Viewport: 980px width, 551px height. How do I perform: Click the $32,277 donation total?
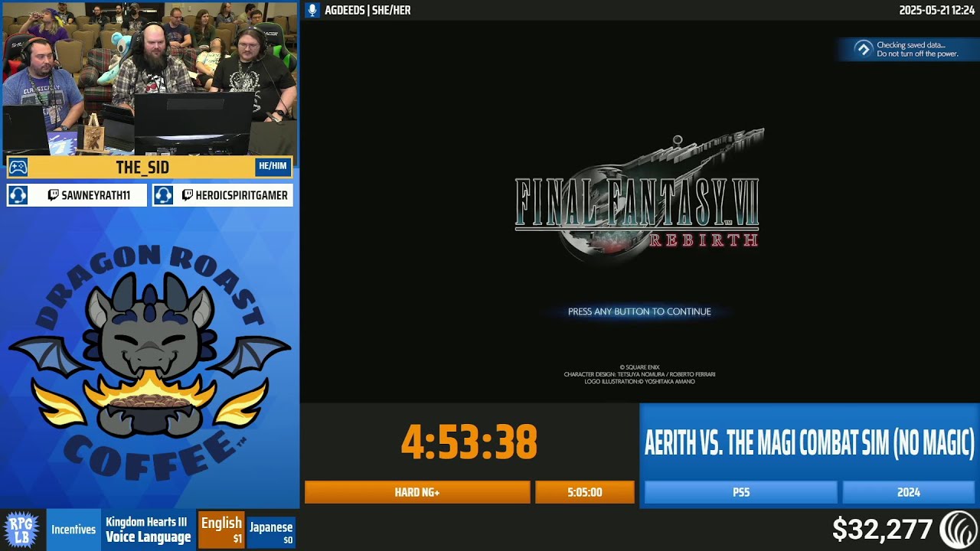click(882, 530)
